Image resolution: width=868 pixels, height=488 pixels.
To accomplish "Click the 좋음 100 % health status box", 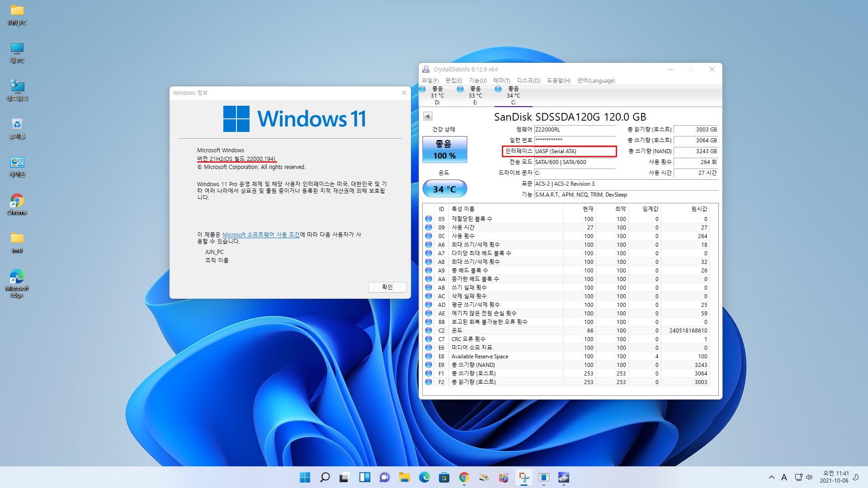I will tap(444, 150).
